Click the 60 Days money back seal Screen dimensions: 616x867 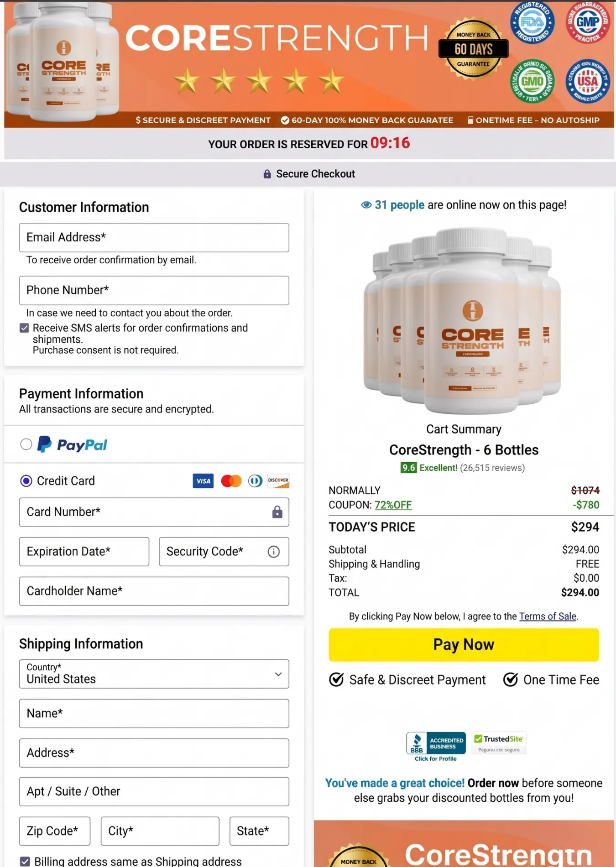click(473, 49)
